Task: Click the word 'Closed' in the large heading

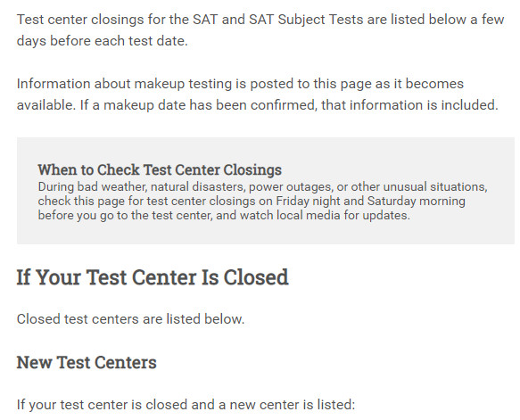Action: 256,277
